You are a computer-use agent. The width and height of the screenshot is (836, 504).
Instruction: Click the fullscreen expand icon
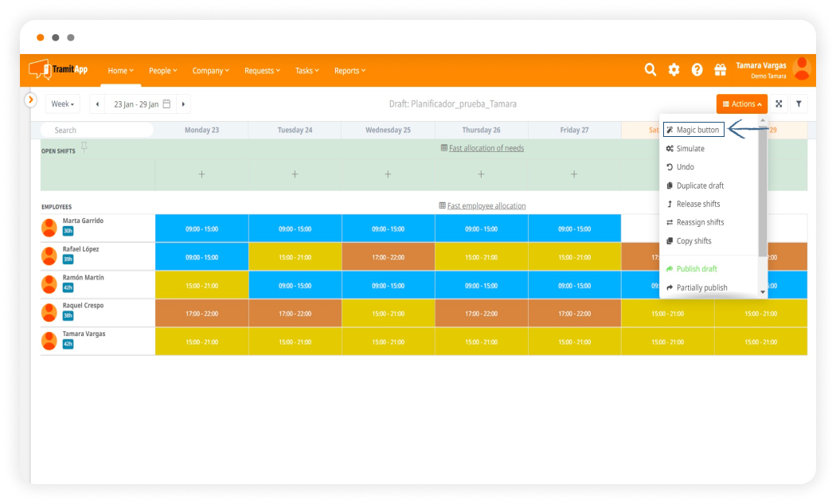[x=779, y=104]
